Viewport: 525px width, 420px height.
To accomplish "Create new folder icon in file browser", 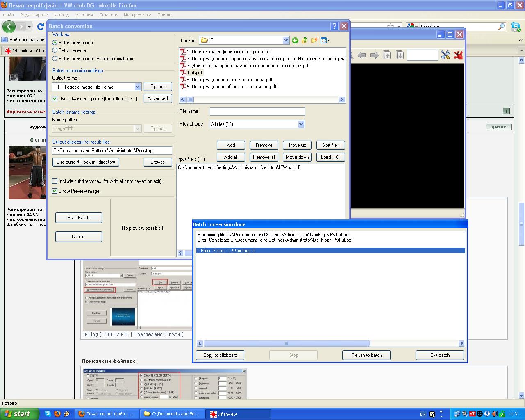I will point(314,40).
